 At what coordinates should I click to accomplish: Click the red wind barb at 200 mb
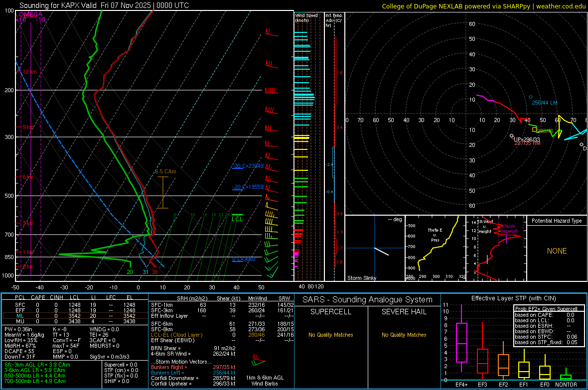[x=271, y=90]
